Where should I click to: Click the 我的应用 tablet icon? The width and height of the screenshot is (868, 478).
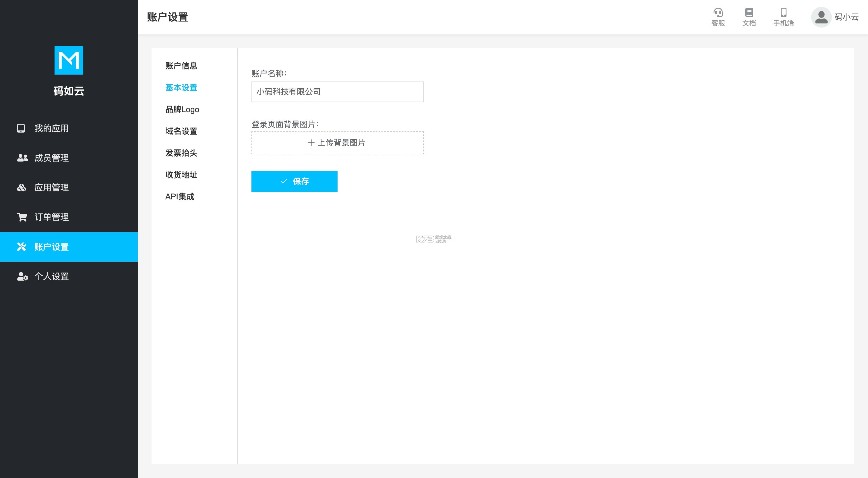tap(21, 128)
